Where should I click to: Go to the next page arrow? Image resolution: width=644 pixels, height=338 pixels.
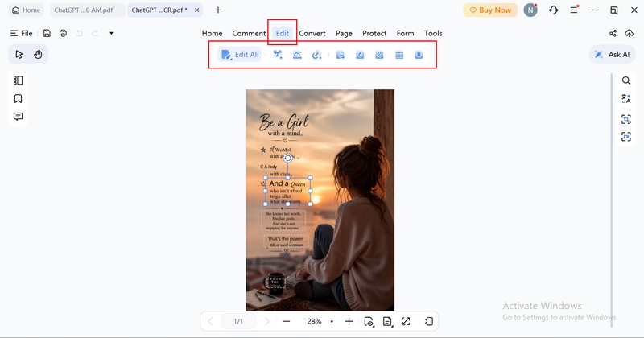point(266,321)
